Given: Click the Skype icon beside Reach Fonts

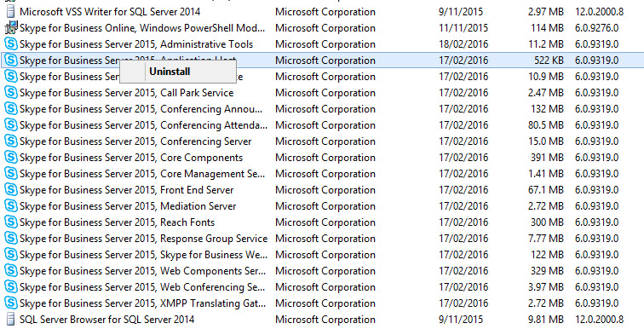Looking at the screenshot, I should 11,222.
